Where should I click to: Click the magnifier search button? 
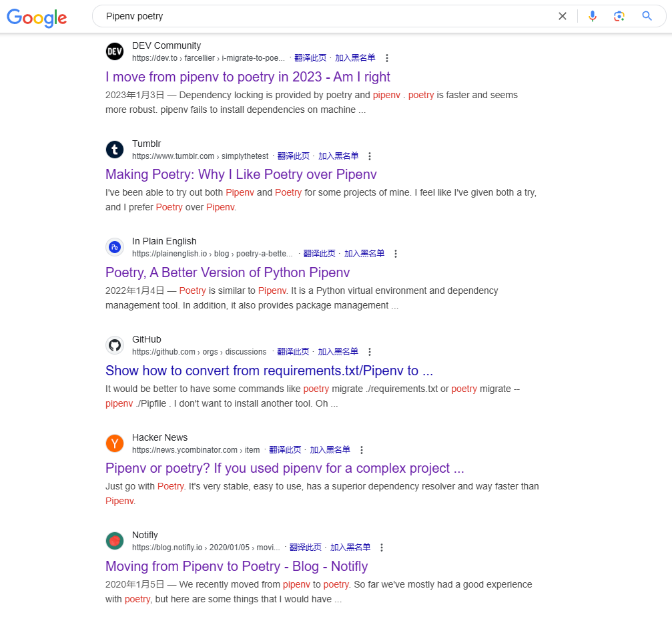tap(647, 16)
